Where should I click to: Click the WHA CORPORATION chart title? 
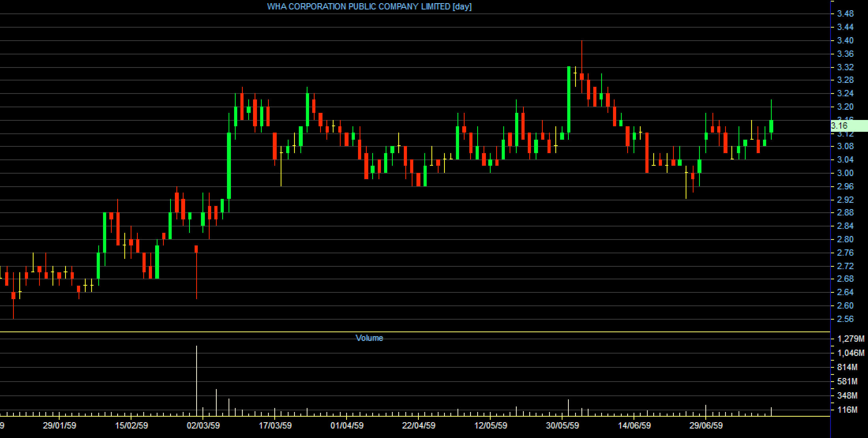tap(369, 6)
